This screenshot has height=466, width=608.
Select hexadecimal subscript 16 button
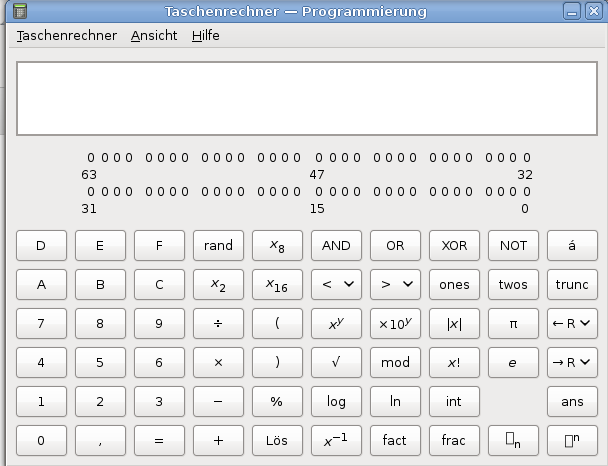277,285
